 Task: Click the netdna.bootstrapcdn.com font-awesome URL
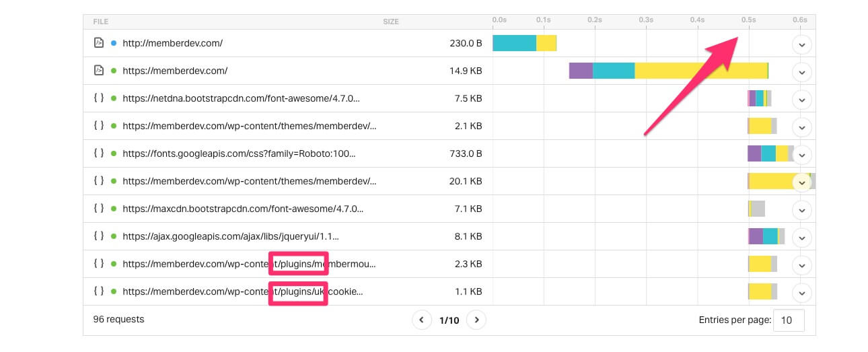tap(241, 98)
